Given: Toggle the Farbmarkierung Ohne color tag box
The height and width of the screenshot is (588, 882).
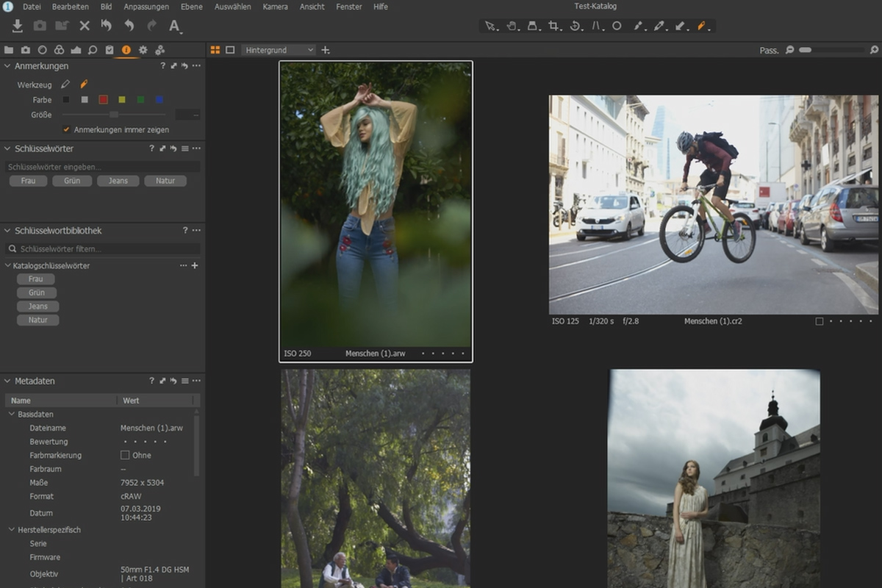Looking at the screenshot, I should click(x=125, y=456).
